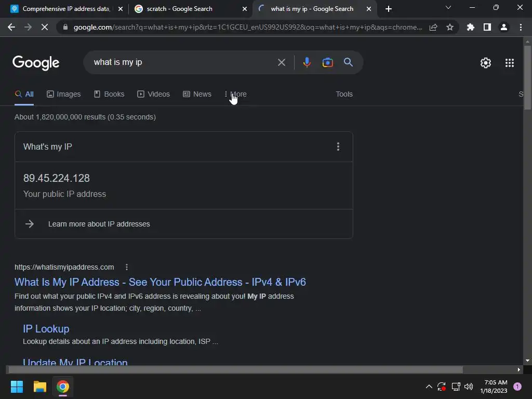Click the Your public IP address label

coord(64,194)
